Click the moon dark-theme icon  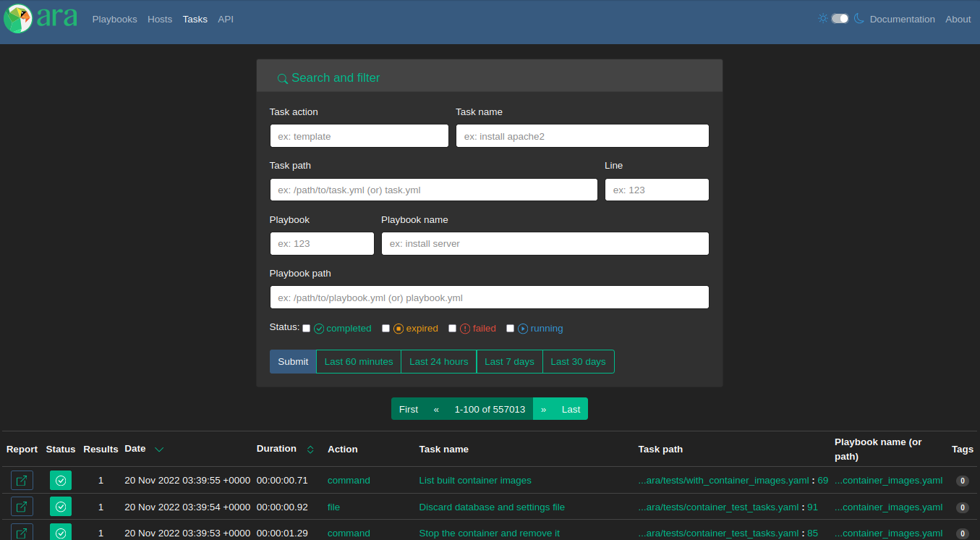tap(858, 19)
